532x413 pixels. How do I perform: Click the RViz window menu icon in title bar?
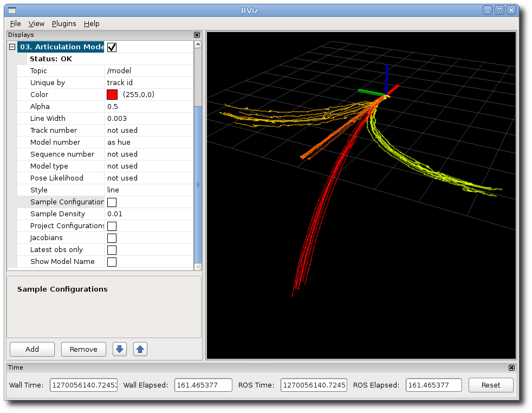pos(12,10)
